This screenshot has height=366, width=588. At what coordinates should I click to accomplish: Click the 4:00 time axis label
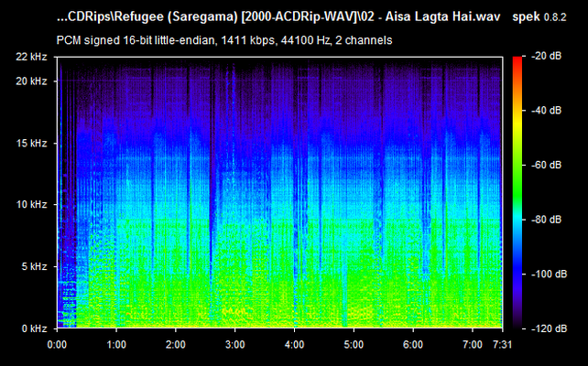pyautogui.click(x=294, y=344)
